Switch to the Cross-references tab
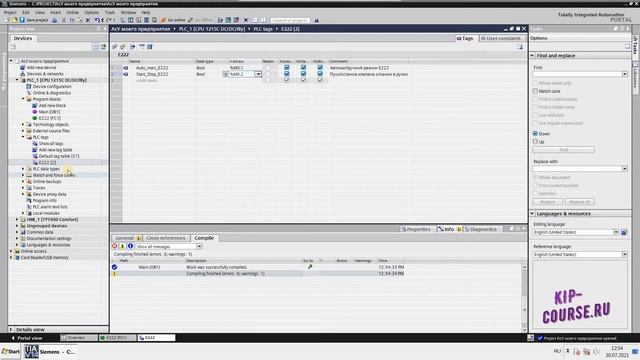Screen dimensions: 640x360 (166, 238)
